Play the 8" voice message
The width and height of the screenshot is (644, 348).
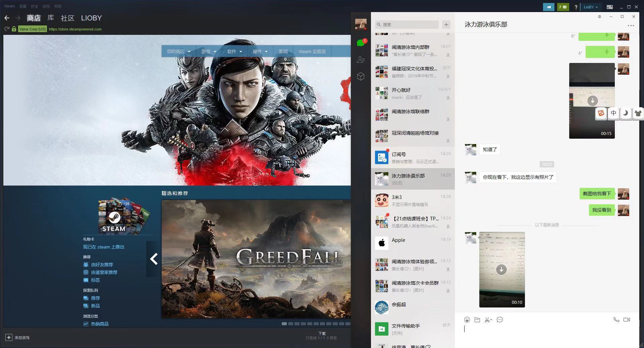tap(597, 36)
